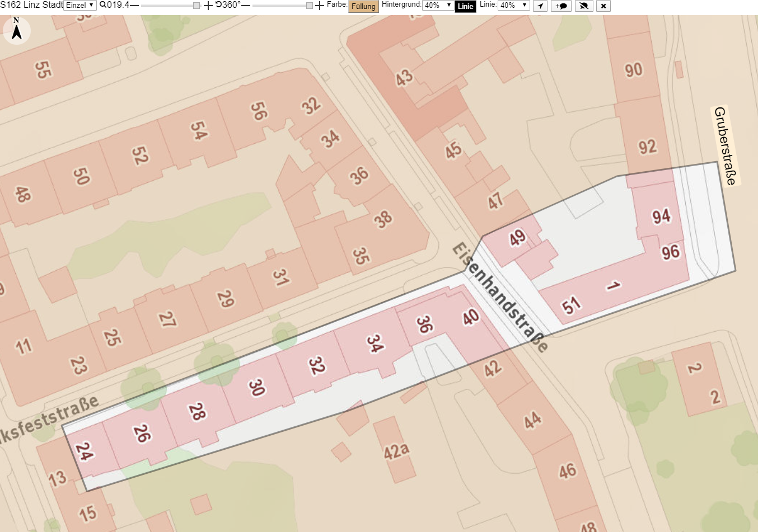Click the north compass arrow icon
758x532 pixels.
click(x=17, y=30)
